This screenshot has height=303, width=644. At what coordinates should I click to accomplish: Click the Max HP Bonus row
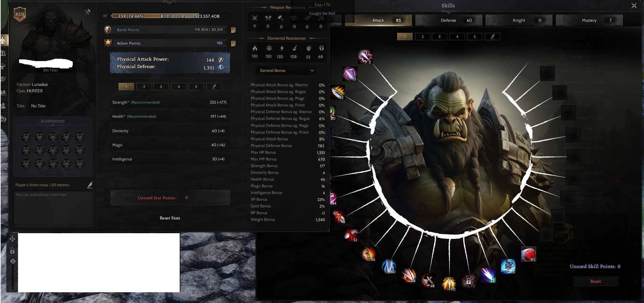(288, 152)
